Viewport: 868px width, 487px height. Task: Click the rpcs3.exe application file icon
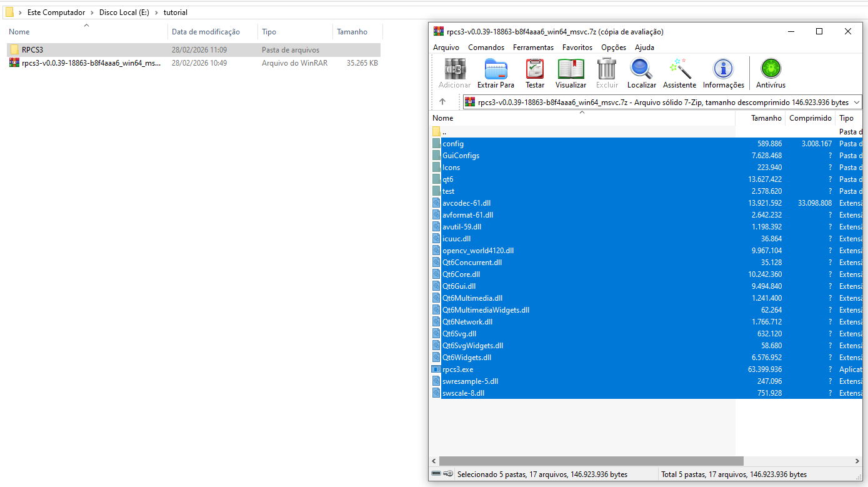click(436, 369)
